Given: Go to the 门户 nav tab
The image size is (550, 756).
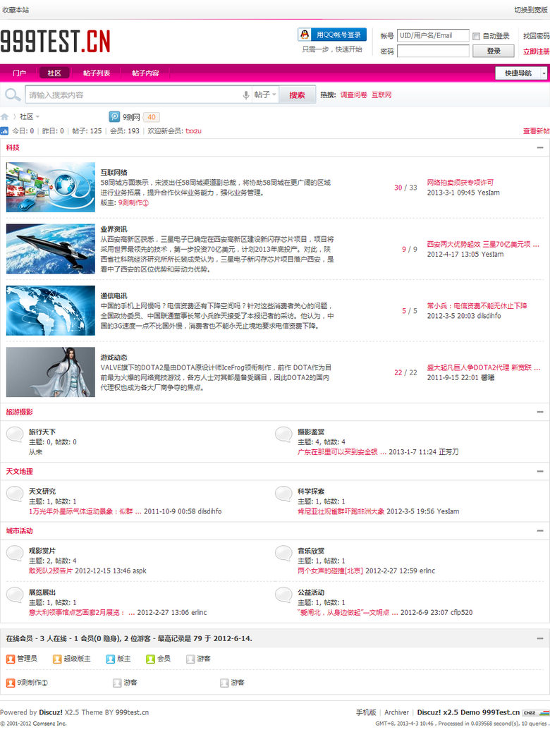Looking at the screenshot, I should click(19, 73).
